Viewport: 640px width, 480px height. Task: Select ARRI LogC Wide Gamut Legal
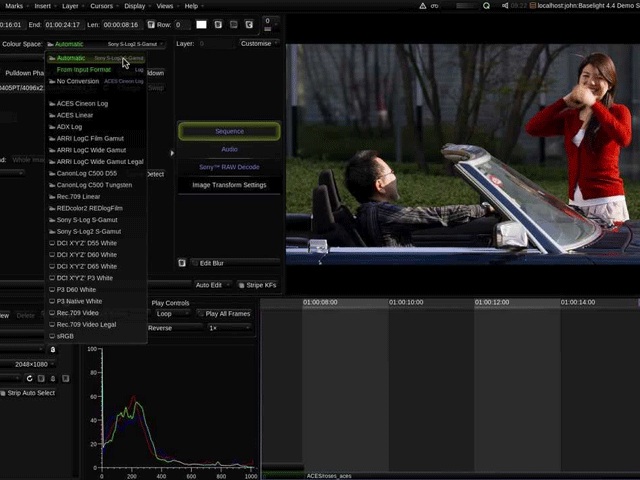[x=96, y=162]
